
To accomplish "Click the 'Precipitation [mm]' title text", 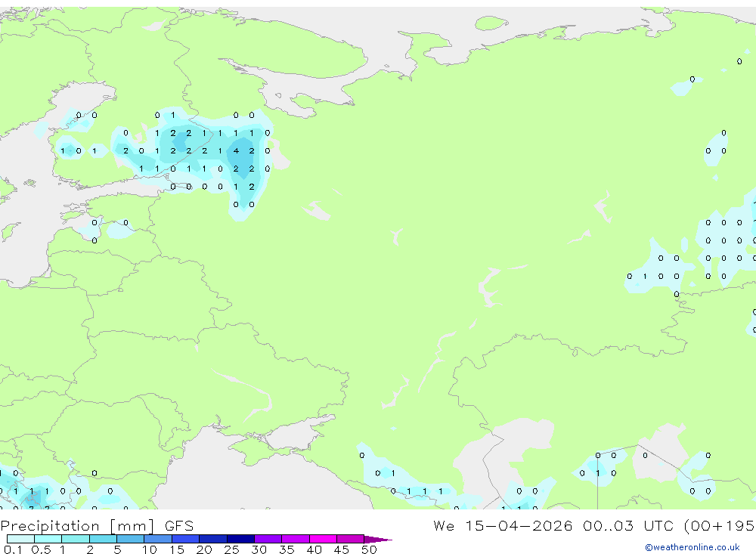I will coord(78,526).
